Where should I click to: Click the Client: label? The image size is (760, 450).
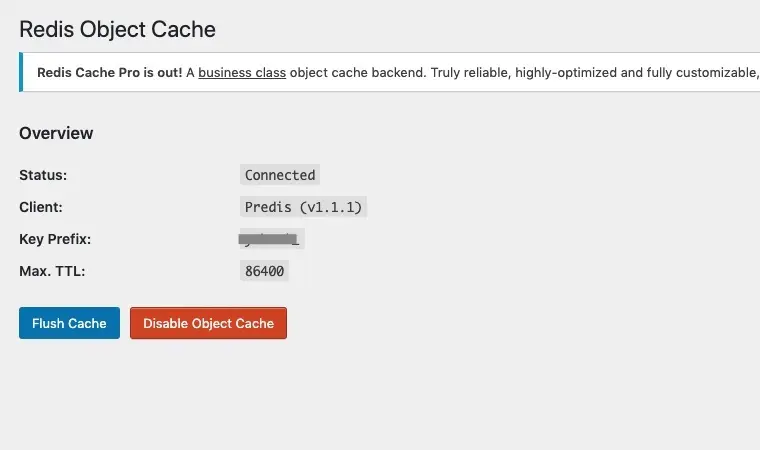41,207
